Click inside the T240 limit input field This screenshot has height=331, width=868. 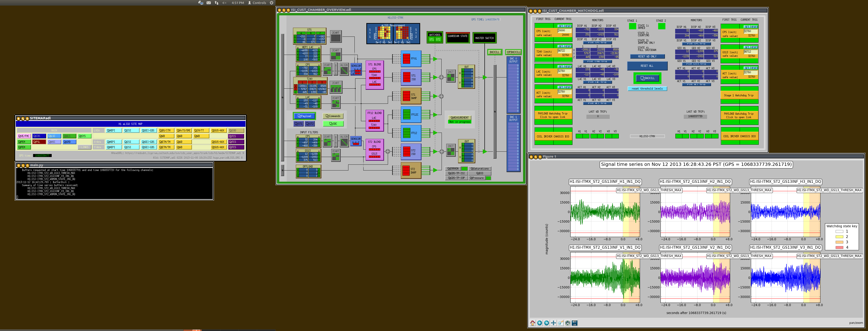[564, 51]
